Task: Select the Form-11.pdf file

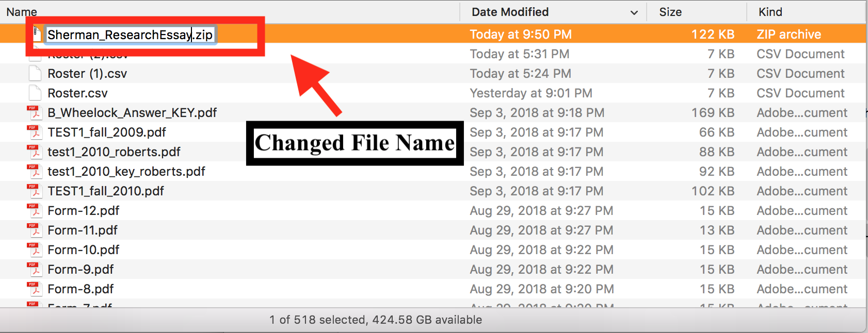Action: tap(83, 230)
